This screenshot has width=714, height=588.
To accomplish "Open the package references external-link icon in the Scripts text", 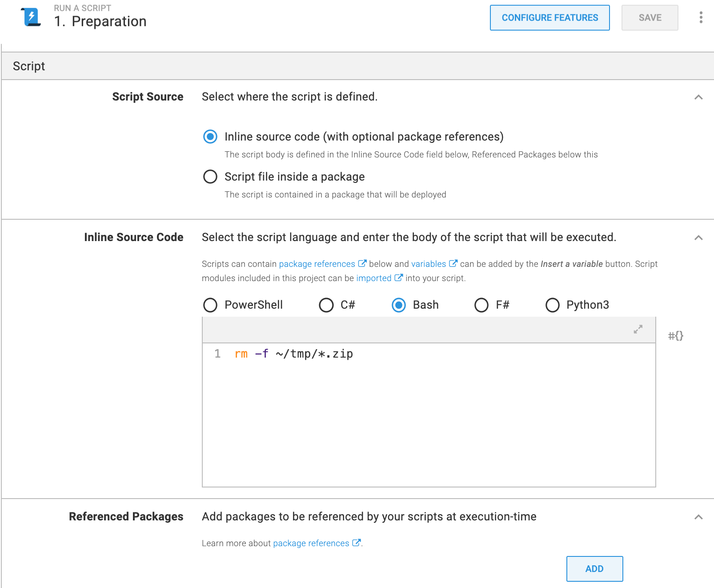I will tap(362, 263).
